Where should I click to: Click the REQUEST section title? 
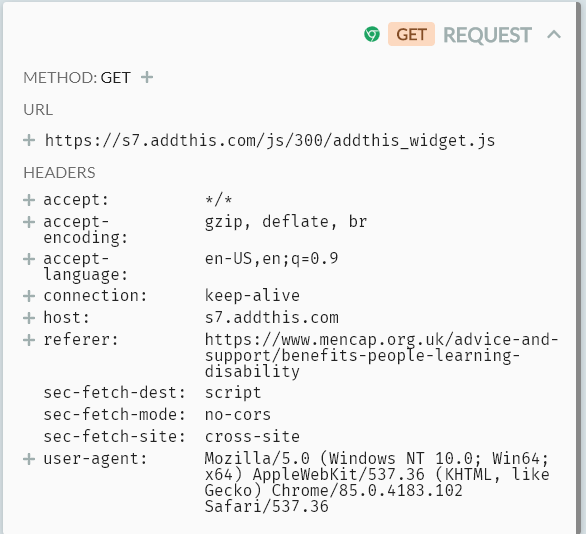(x=487, y=35)
